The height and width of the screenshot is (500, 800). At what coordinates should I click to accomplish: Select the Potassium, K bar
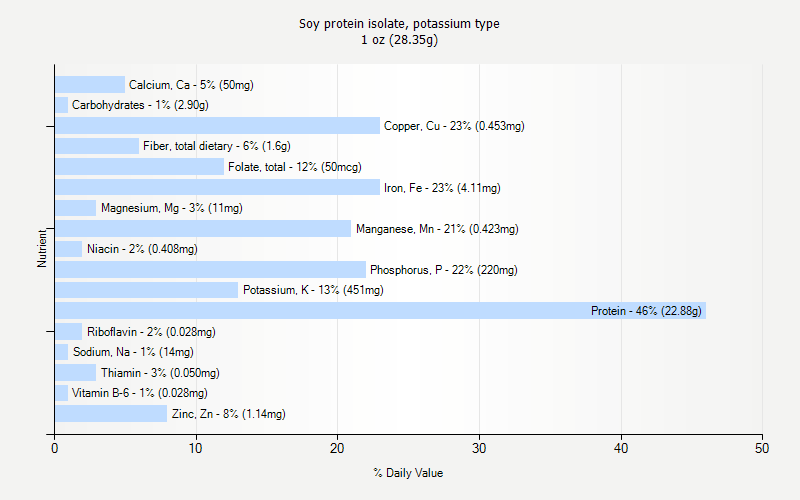(146, 290)
